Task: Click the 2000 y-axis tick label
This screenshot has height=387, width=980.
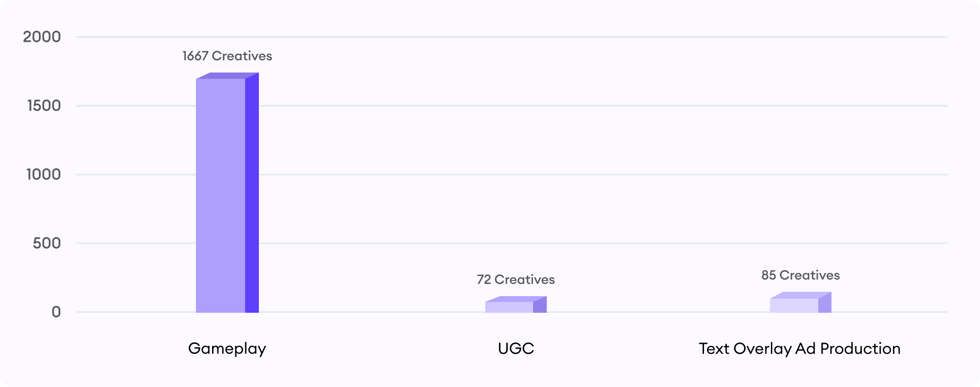Action: [x=42, y=37]
